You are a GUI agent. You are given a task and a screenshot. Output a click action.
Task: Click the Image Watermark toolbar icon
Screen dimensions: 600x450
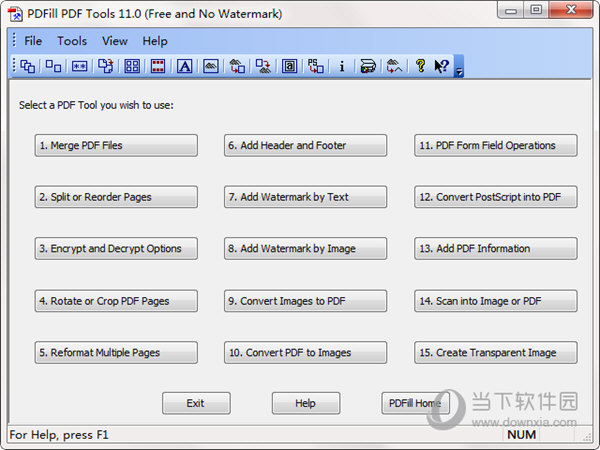[x=210, y=66]
